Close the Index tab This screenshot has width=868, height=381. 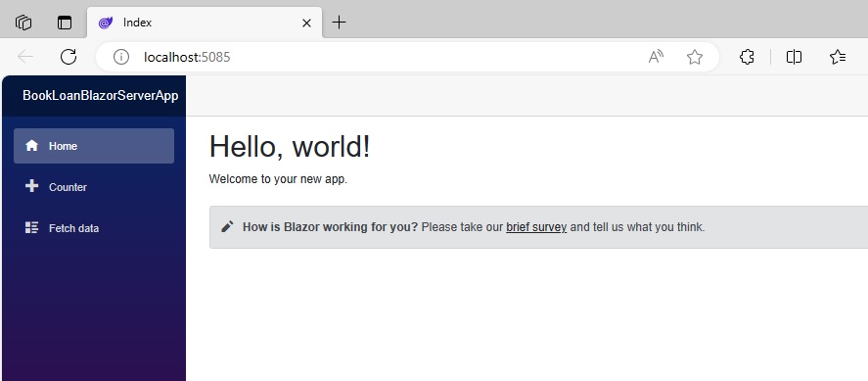click(306, 23)
